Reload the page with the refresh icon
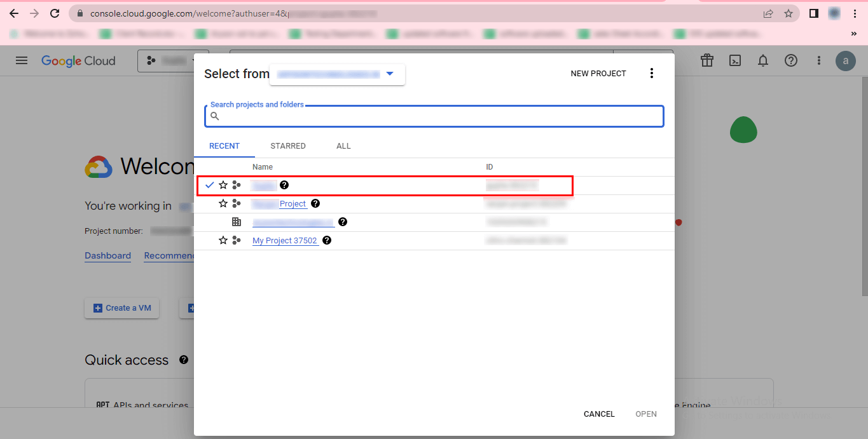This screenshot has height=439, width=868. point(55,13)
